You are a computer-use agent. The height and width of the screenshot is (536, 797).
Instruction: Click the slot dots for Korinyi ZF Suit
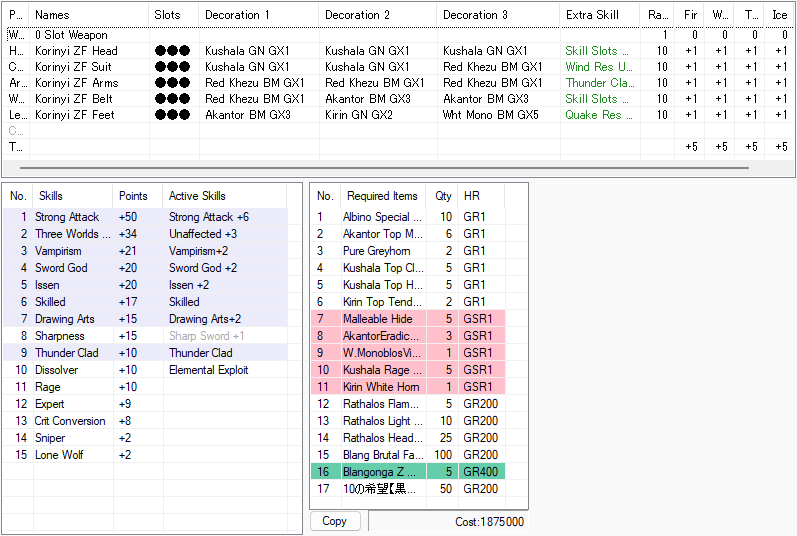[172, 67]
